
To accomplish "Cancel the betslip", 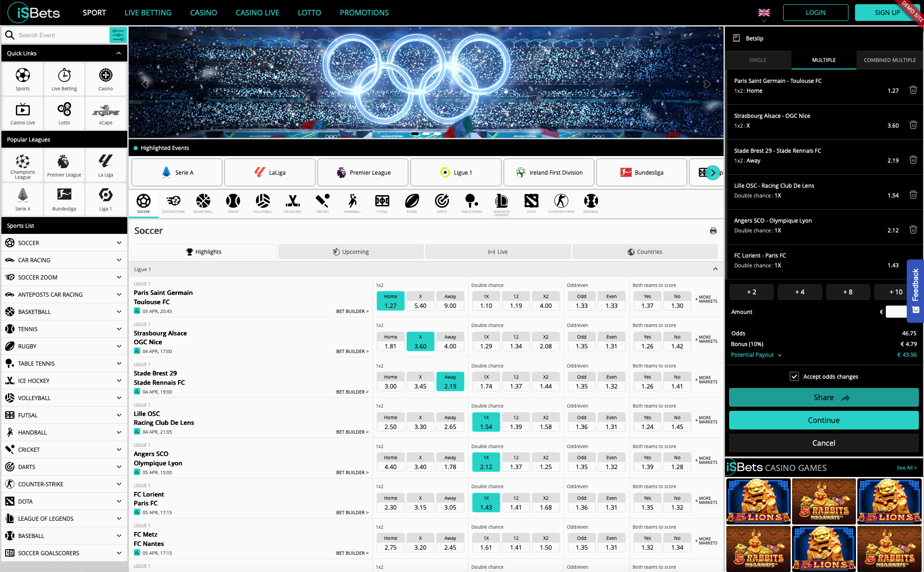I will click(824, 443).
